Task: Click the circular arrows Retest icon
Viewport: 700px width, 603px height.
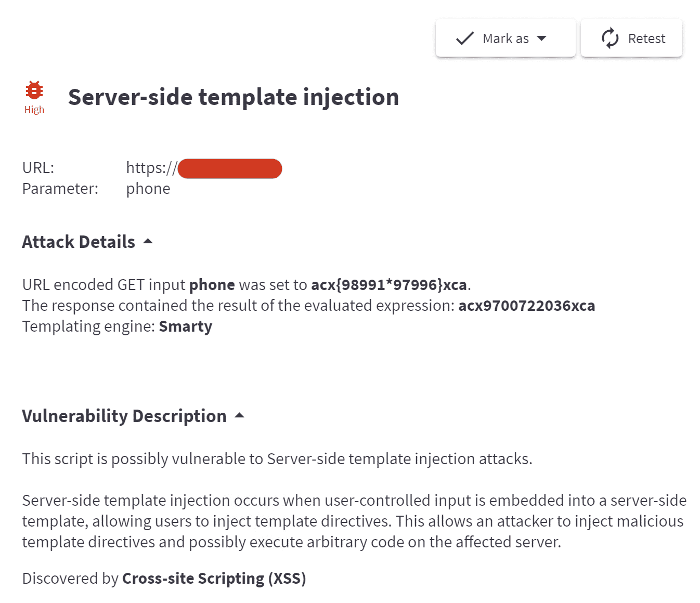Action: [x=610, y=38]
